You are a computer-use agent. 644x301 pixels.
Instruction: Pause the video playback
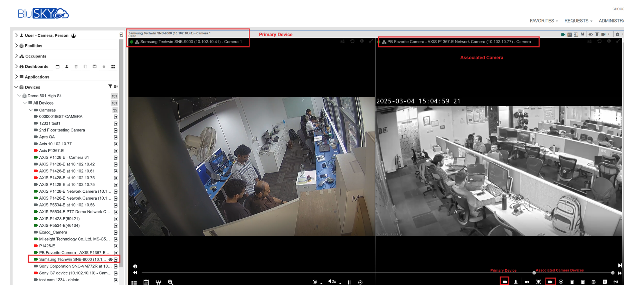pyautogui.click(x=349, y=282)
